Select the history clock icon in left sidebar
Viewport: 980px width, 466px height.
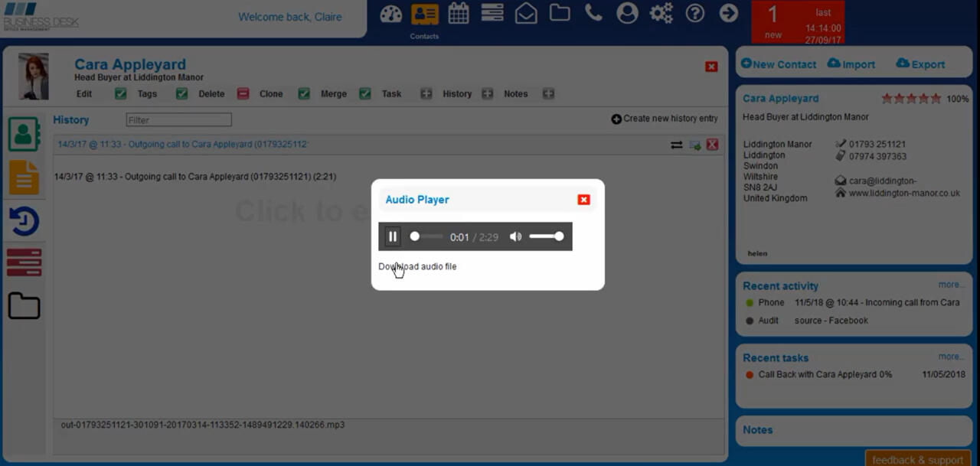pyautogui.click(x=24, y=220)
